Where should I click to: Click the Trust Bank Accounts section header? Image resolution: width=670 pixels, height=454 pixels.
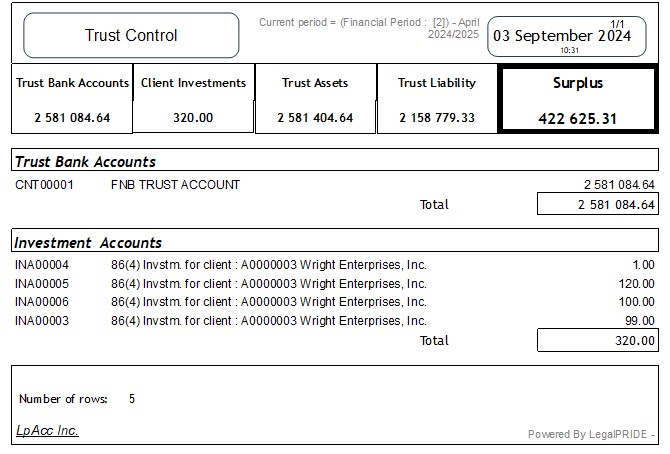tap(86, 161)
